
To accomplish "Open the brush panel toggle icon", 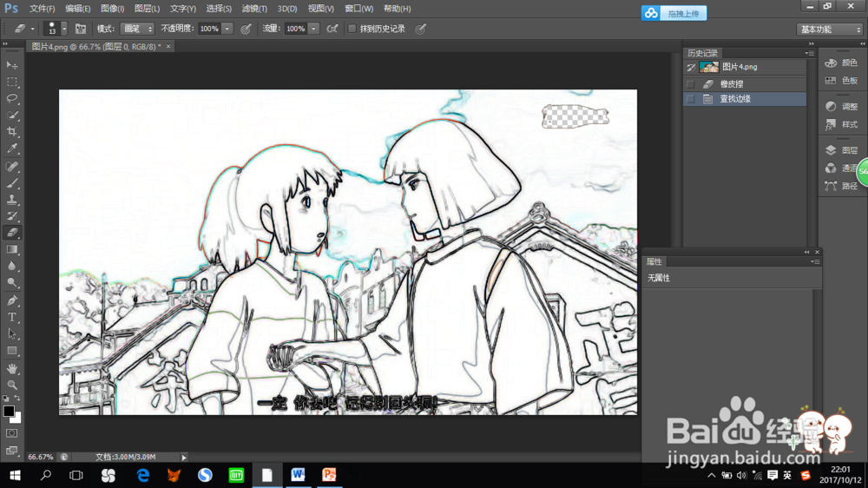I will [80, 29].
